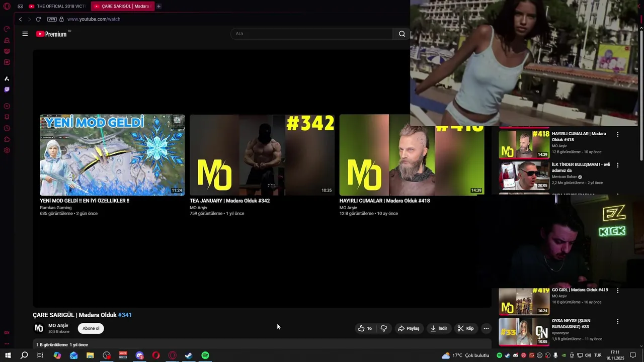Open the 17:11 clock and calendar
644x362 pixels.
tap(615, 355)
